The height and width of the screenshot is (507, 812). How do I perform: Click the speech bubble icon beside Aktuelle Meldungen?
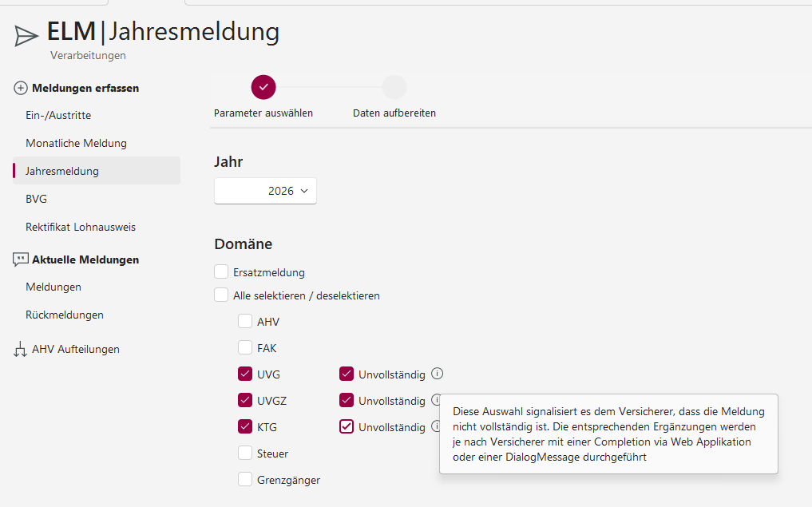pyautogui.click(x=21, y=259)
